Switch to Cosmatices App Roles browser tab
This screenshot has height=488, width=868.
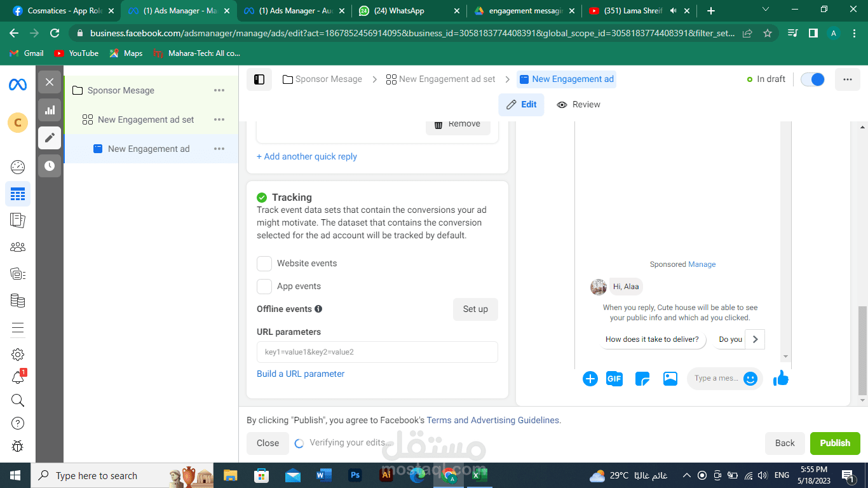(64, 11)
